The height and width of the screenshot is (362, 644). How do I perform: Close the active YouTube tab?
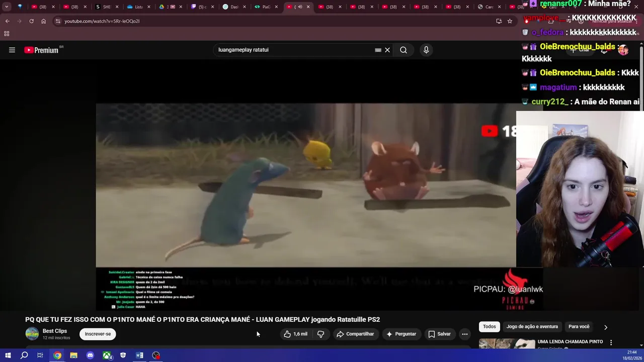(308, 7)
